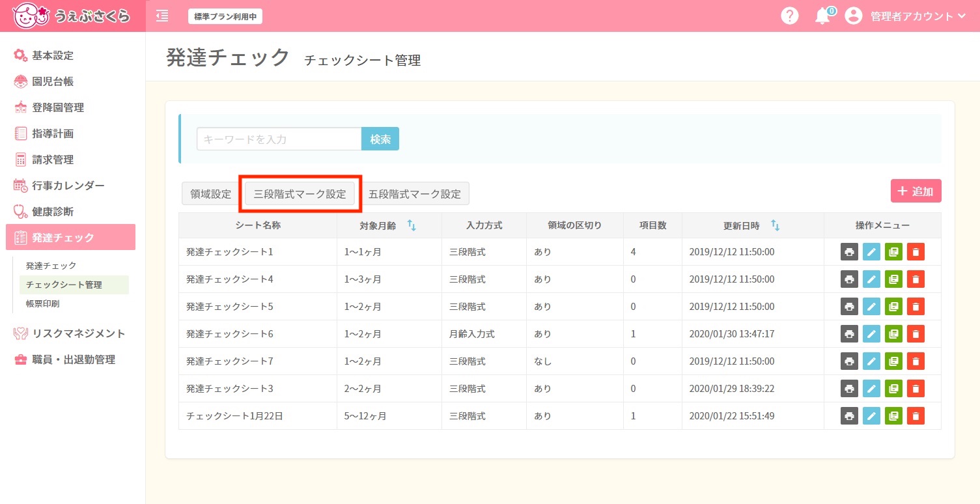Click the 2020/01/29 18:39:22 timestamp
Viewport: 980px width, 504px height.
point(732,389)
